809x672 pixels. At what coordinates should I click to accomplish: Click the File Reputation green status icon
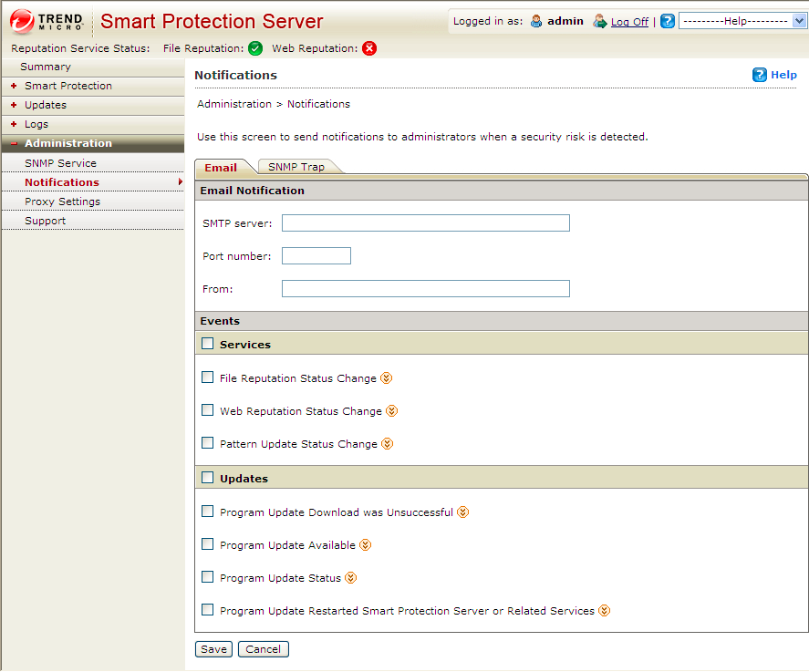point(255,48)
